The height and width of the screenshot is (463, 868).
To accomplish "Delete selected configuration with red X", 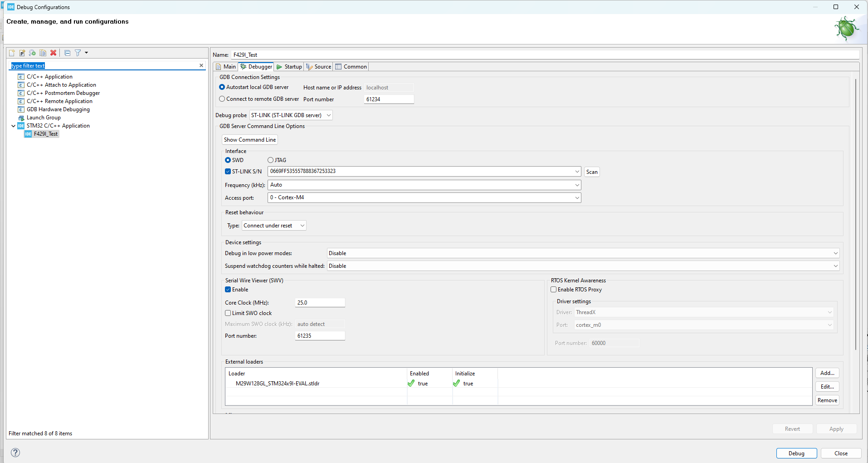I will coord(54,53).
